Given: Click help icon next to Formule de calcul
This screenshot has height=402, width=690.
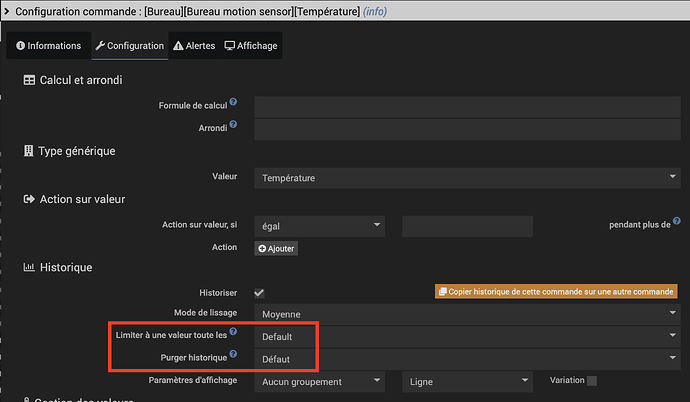Looking at the screenshot, I should click(233, 102).
